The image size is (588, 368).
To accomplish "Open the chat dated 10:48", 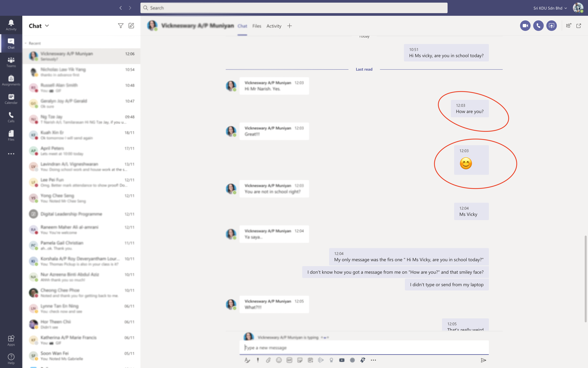I will [81, 88].
